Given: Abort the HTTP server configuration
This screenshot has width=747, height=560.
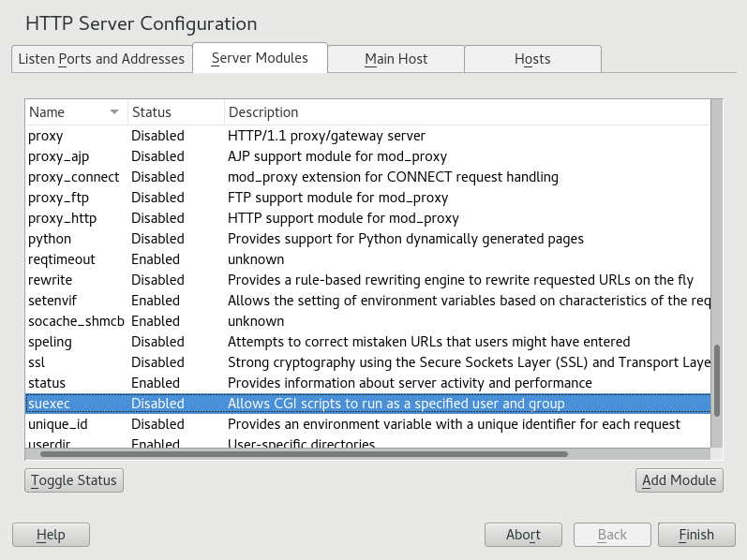Looking at the screenshot, I should click(523, 535).
